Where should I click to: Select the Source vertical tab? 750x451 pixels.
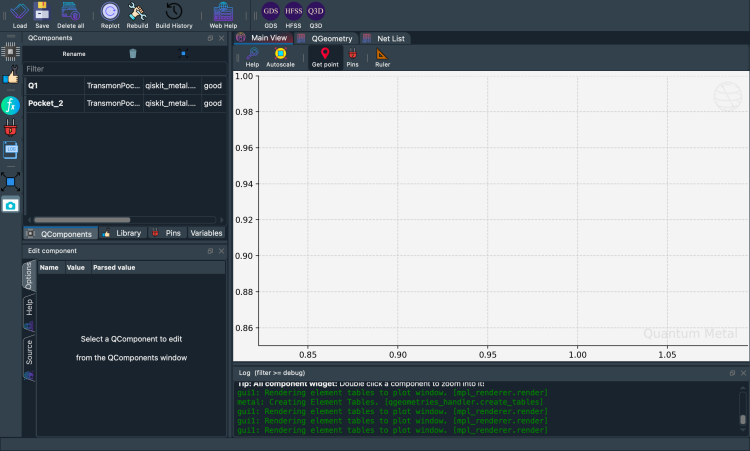coord(29,358)
